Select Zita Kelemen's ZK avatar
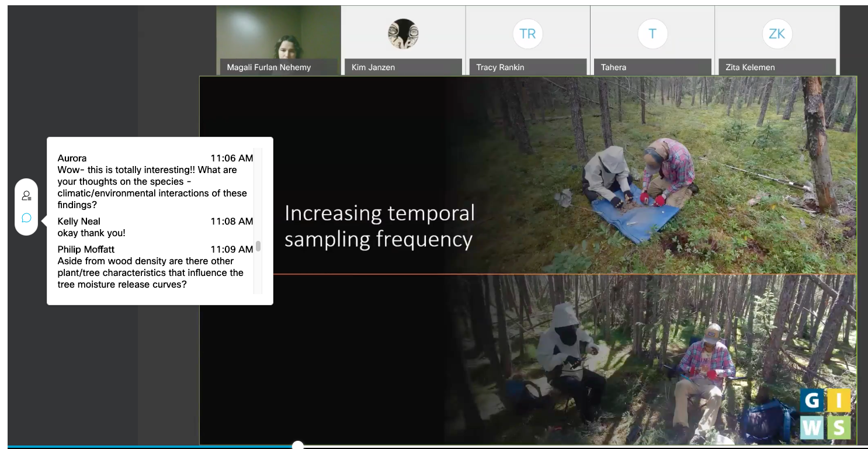The width and height of the screenshot is (868, 449). click(x=777, y=33)
